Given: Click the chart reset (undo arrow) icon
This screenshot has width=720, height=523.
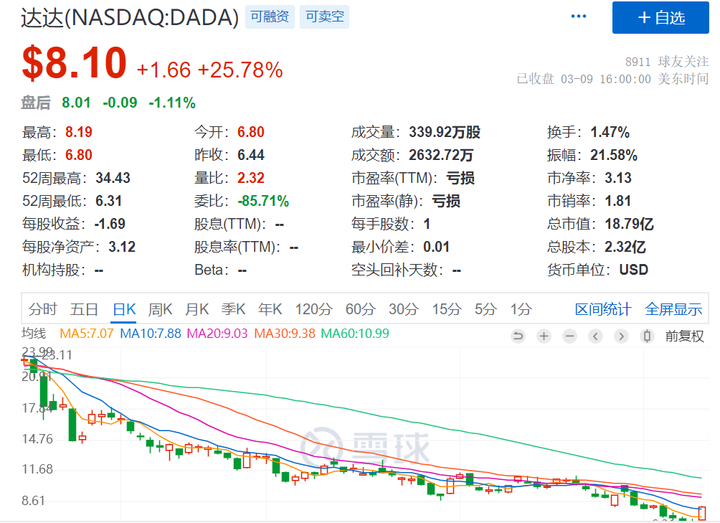Looking at the screenshot, I should [x=518, y=336].
